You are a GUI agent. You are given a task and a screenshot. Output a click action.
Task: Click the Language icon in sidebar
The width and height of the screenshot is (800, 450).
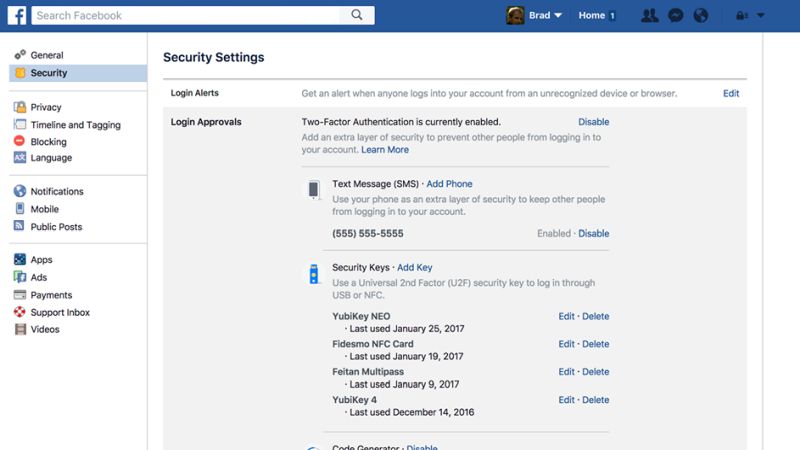click(x=20, y=157)
